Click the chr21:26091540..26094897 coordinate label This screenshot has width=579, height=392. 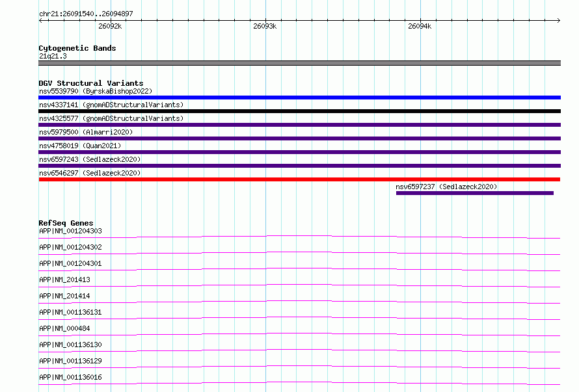click(x=86, y=14)
